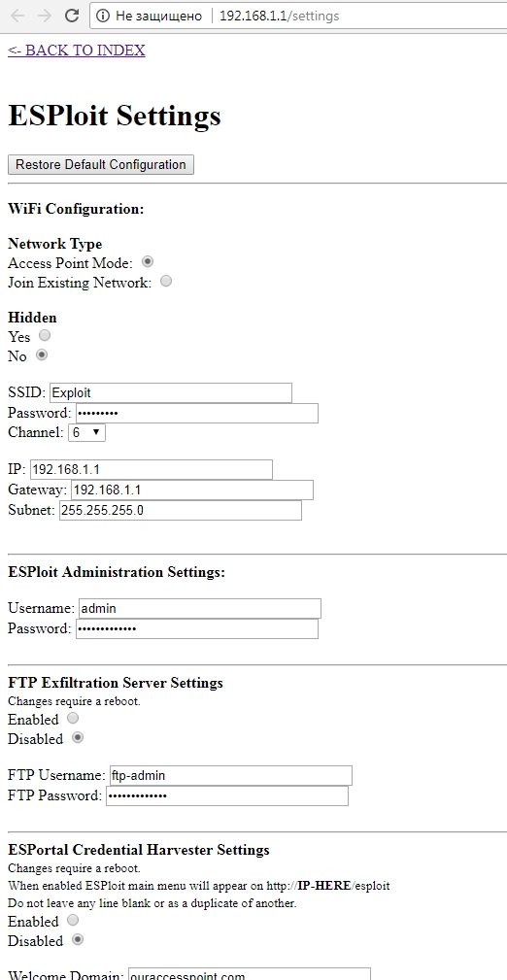The image size is (507, 980).
Task: Enable FTP Exfiltration Server
Action: [x=73, y=718]
